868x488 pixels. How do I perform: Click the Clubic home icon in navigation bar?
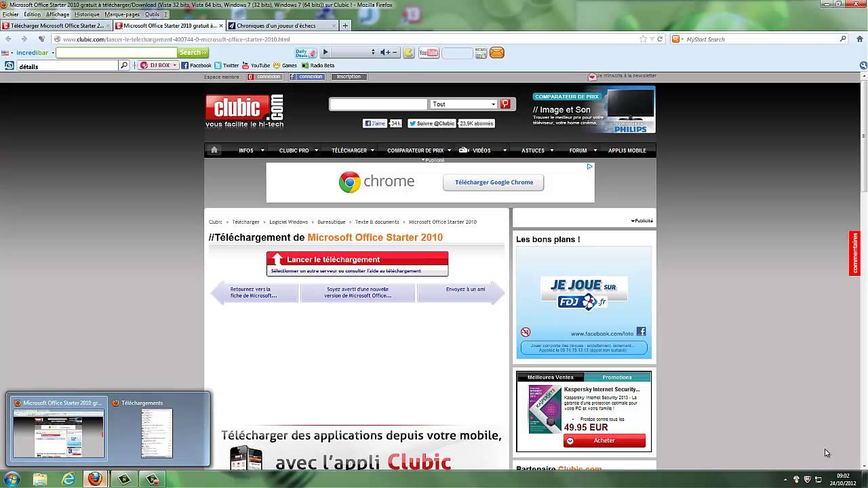click(214, 150)
